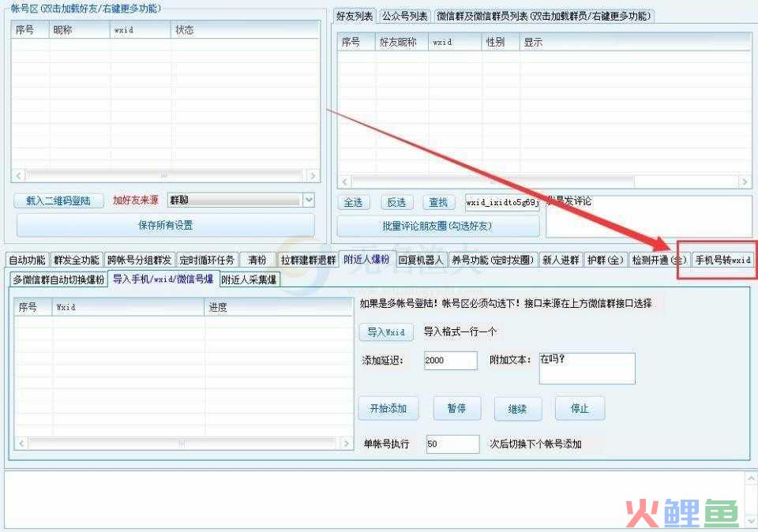Open the 检测开通(全) tab
Viewport: 758px width, 532px height.
tap(659, 260)
